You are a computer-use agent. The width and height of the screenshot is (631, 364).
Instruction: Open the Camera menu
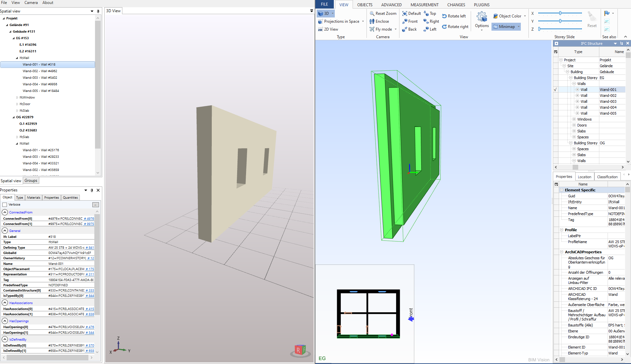click(31, 3)
